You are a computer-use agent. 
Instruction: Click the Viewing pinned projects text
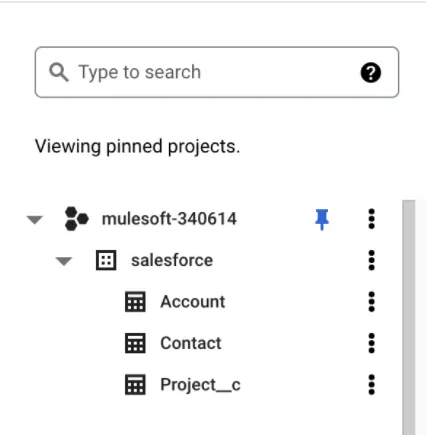click(x=137, y=147)
